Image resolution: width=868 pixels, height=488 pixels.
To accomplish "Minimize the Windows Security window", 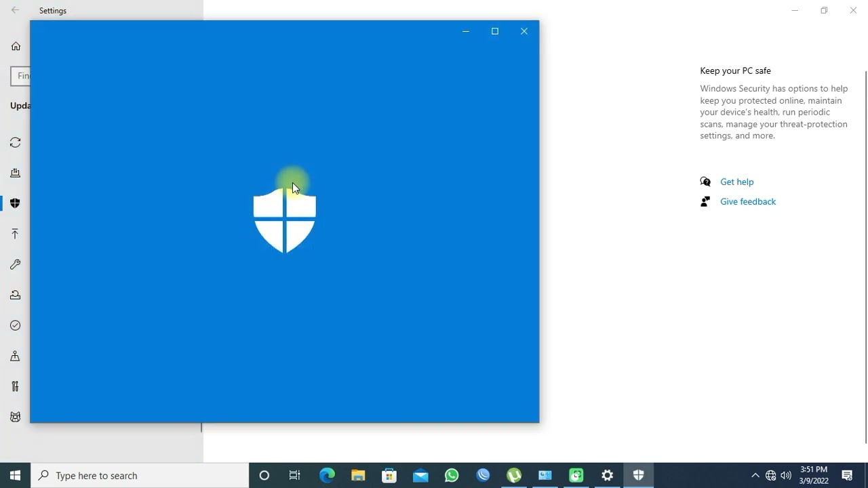I will coord(466,31).
